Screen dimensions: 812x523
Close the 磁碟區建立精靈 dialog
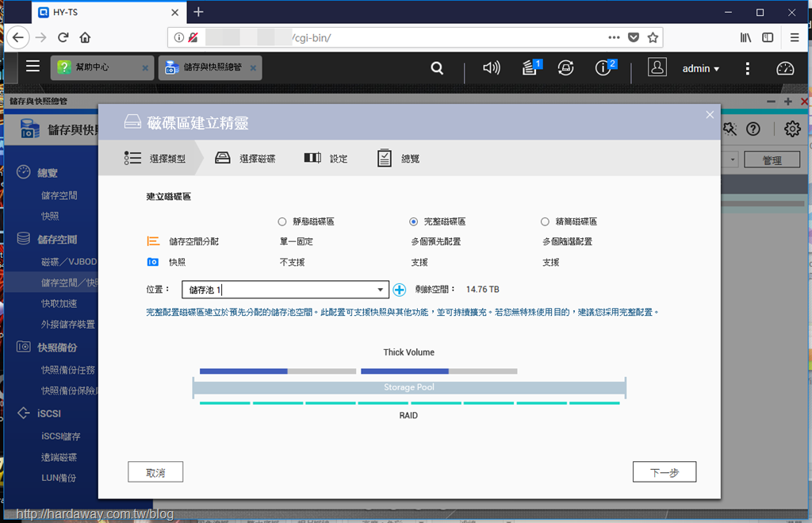(710, 115)
